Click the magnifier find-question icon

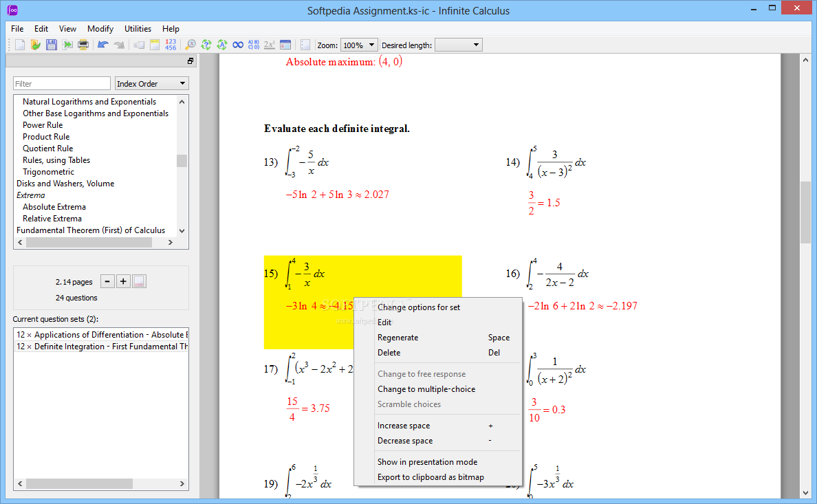190,45
